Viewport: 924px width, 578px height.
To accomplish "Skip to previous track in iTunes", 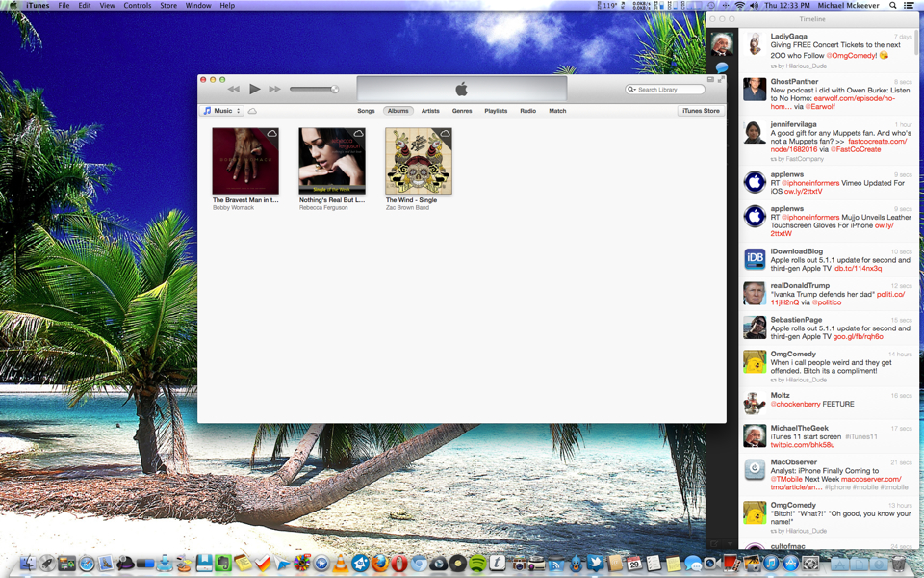I will tap(233, 89).
